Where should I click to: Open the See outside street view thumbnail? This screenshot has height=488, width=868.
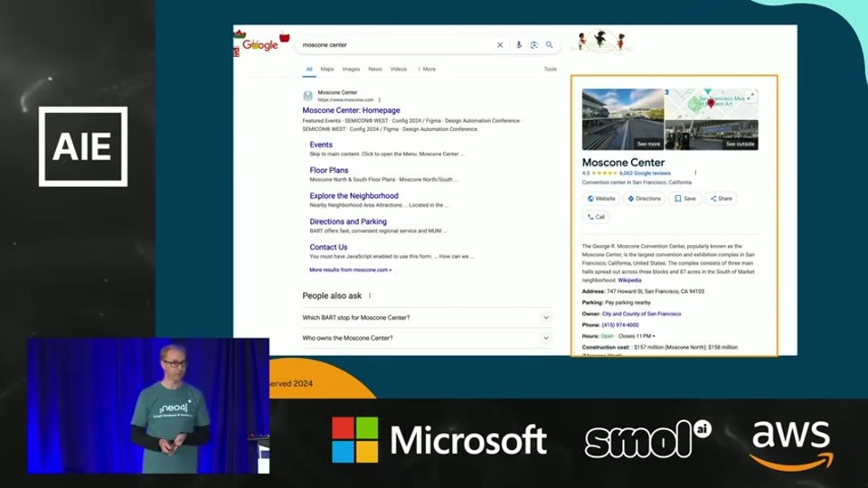click(712, 136)
